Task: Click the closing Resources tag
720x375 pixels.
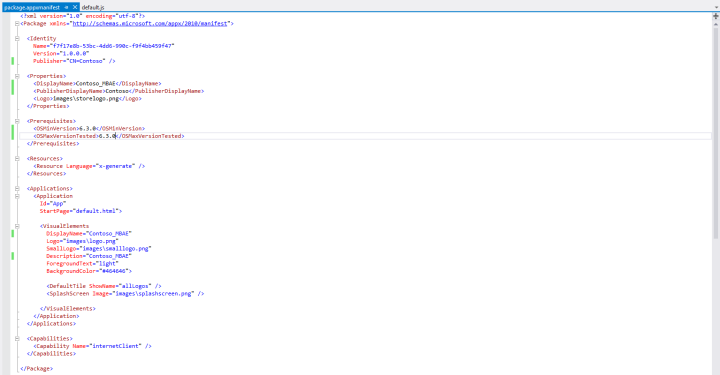Action: coord(46,174)
